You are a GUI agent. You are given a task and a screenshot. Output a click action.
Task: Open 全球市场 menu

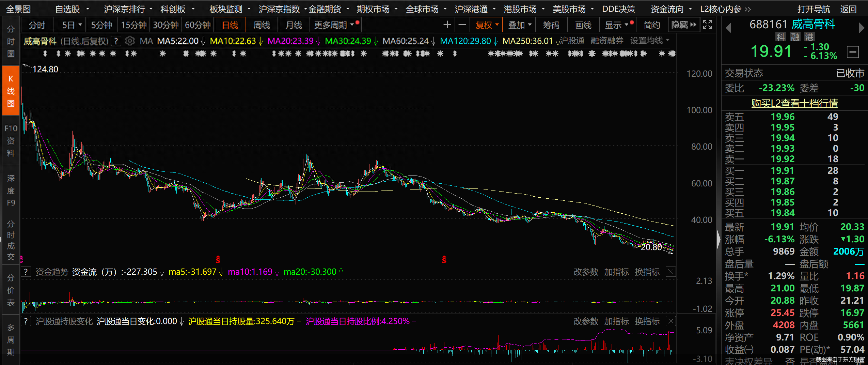point(426,9)
